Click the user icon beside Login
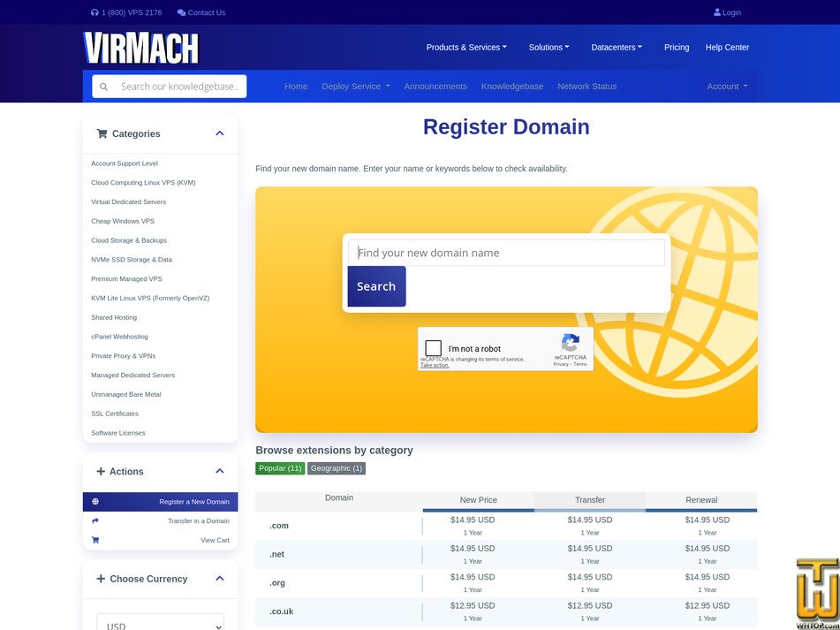 click(716, 11)
